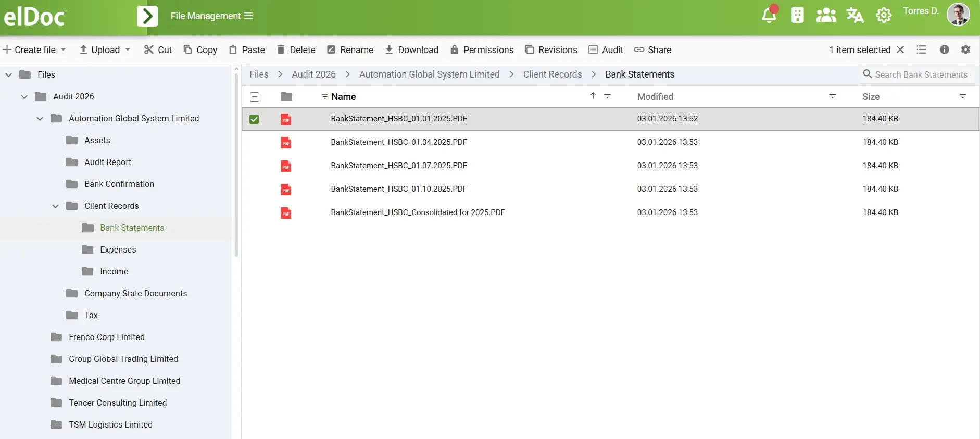This screenshot has height=439, width=980.
Task: Click the green arrow sidebar toggle icon
Action: (x=147, y=16)
